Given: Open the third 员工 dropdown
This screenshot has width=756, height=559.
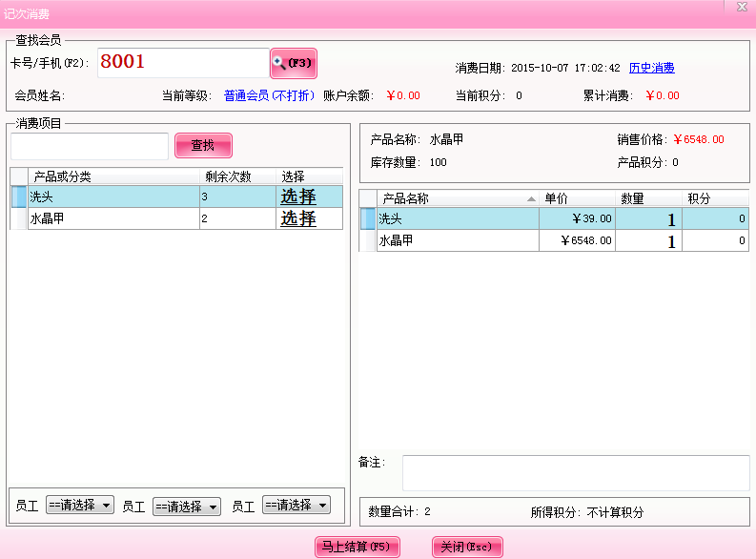Looking at the screenshot, I should (x=296, y=505).
